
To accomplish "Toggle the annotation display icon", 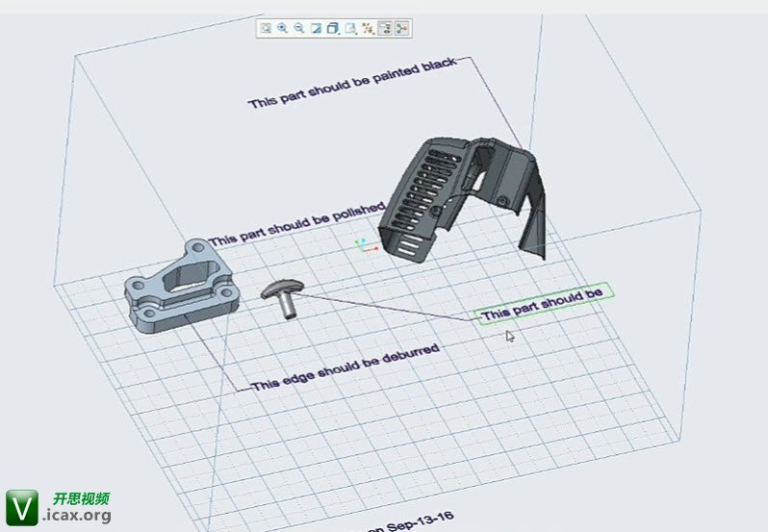I will [x=385, y=29].
